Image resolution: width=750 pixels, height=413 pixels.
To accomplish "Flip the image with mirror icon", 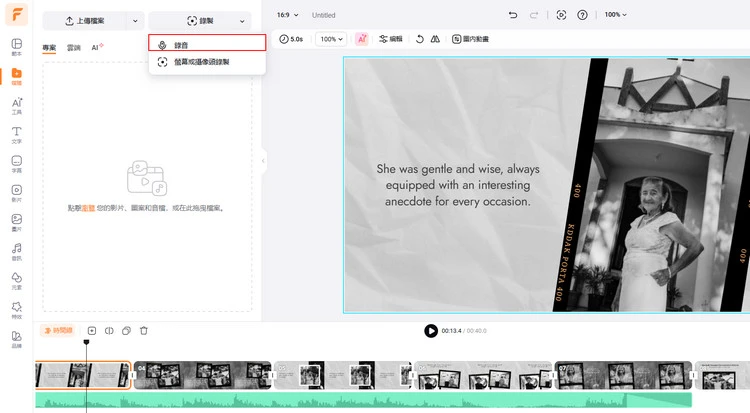I will click(435, 39).
